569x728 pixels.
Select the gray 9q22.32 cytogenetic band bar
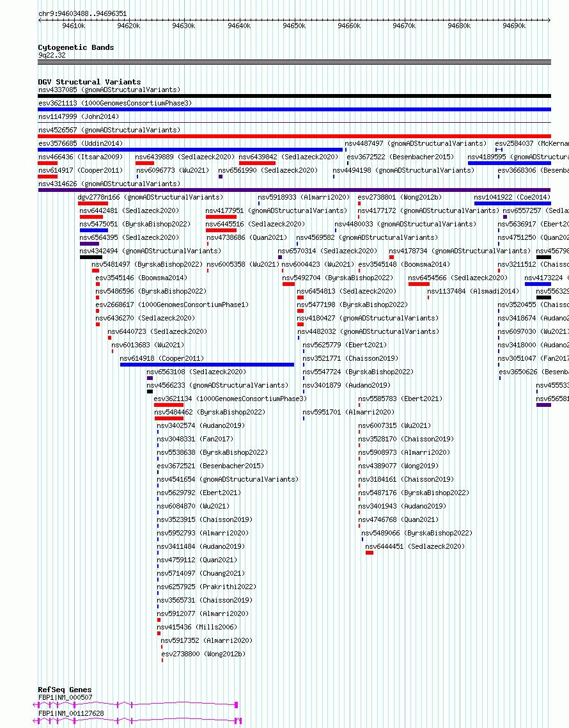click(x=294, y=62)
